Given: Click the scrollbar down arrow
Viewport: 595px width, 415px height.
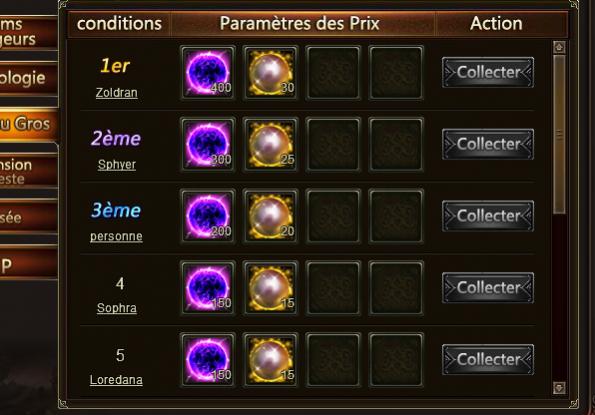Looking at the screenshot, I should point(559,388).
